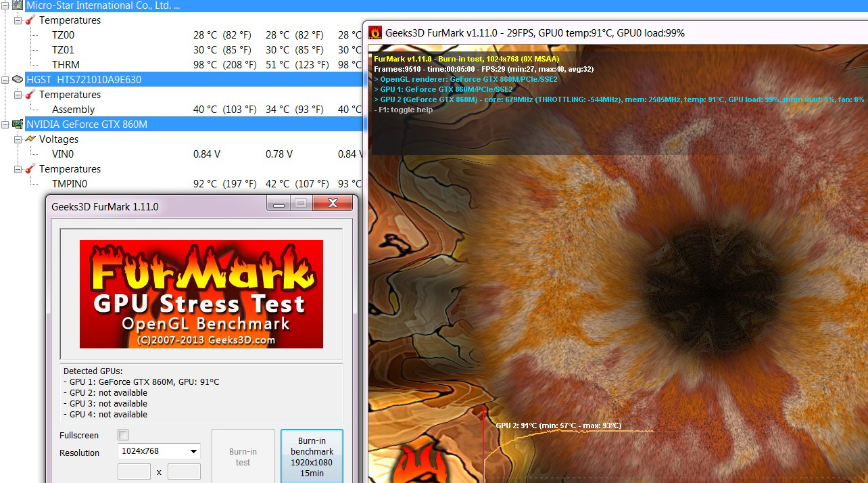The height and width of the screenshot is (483, 868).
Task: Click the 'GPU 2: not available' line
Action: (x=105, y=393)
